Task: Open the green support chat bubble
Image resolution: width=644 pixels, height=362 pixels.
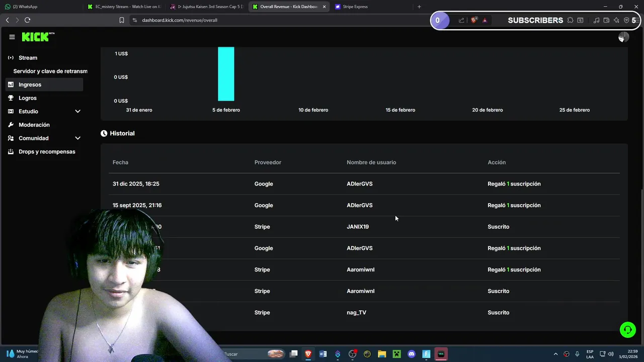Action: click(627, 330)
